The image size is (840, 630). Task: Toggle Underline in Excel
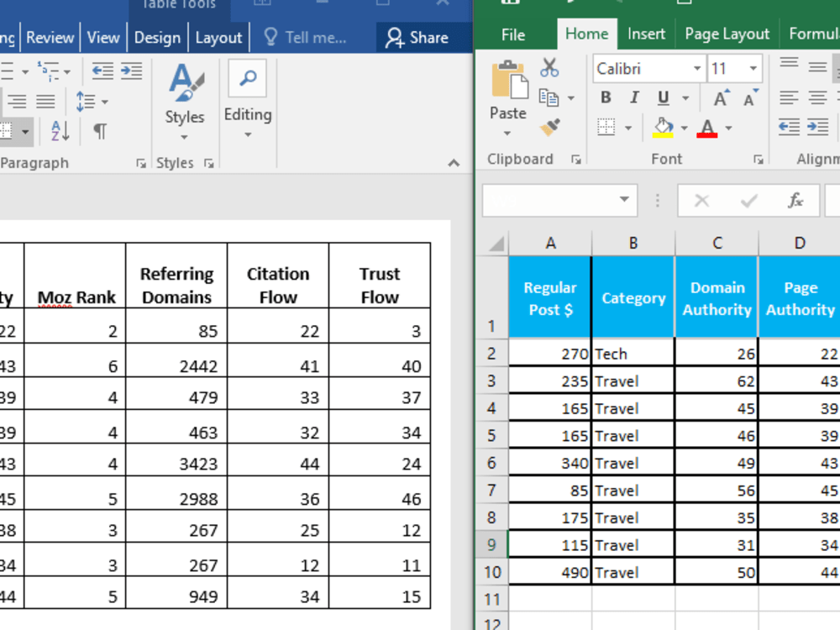[x=664, y=97]
